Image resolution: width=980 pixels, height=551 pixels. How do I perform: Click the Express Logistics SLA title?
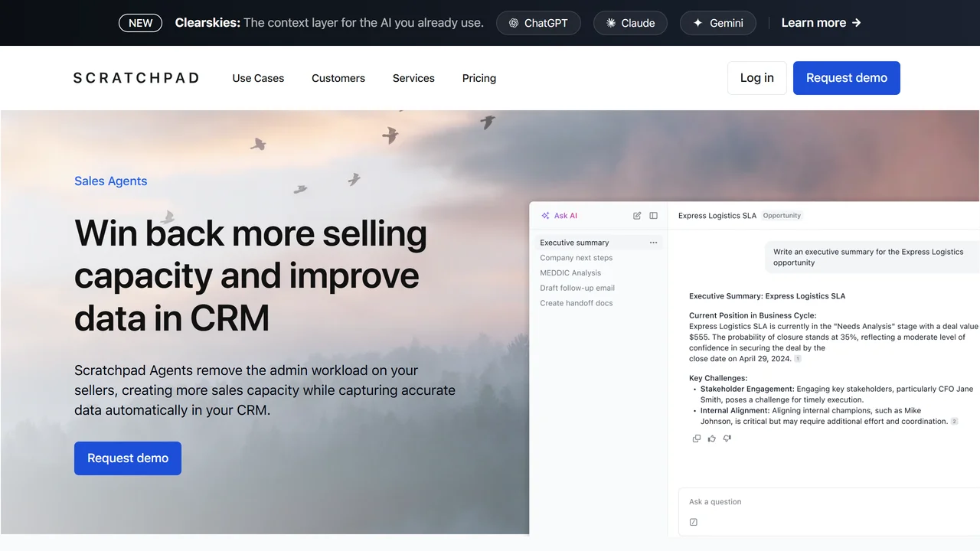pyautogui.click(x=717, y=216)
